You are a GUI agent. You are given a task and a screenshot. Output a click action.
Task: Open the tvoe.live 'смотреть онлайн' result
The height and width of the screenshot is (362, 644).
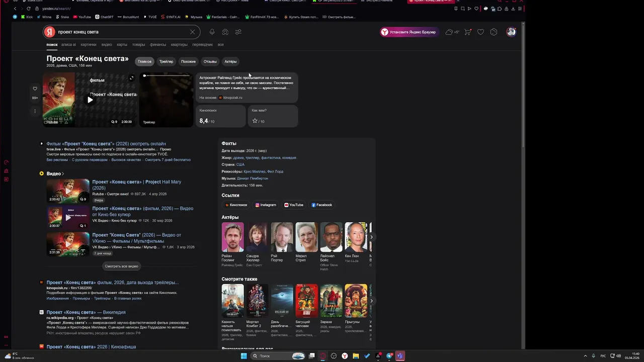click(106, 144)
